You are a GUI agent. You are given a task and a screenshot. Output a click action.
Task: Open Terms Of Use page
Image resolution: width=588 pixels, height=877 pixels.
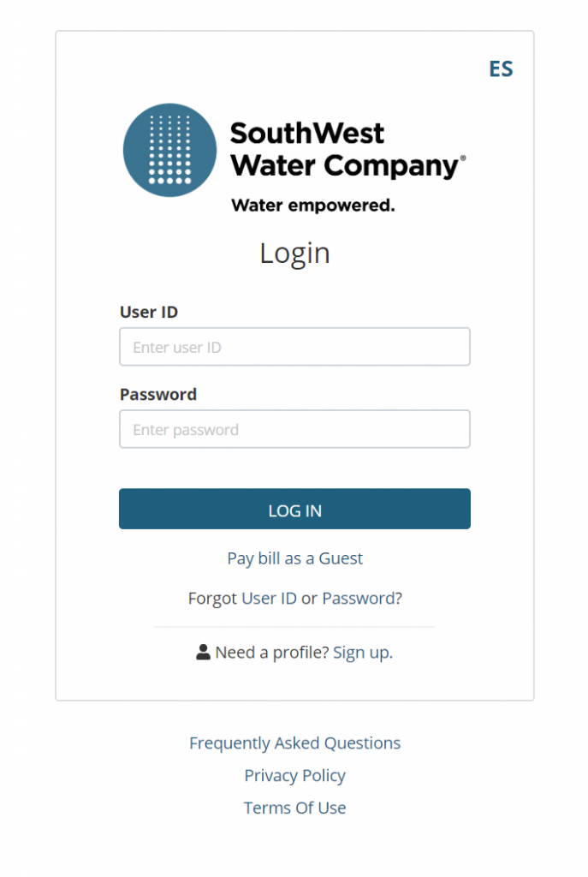click(x=294, y=808)
